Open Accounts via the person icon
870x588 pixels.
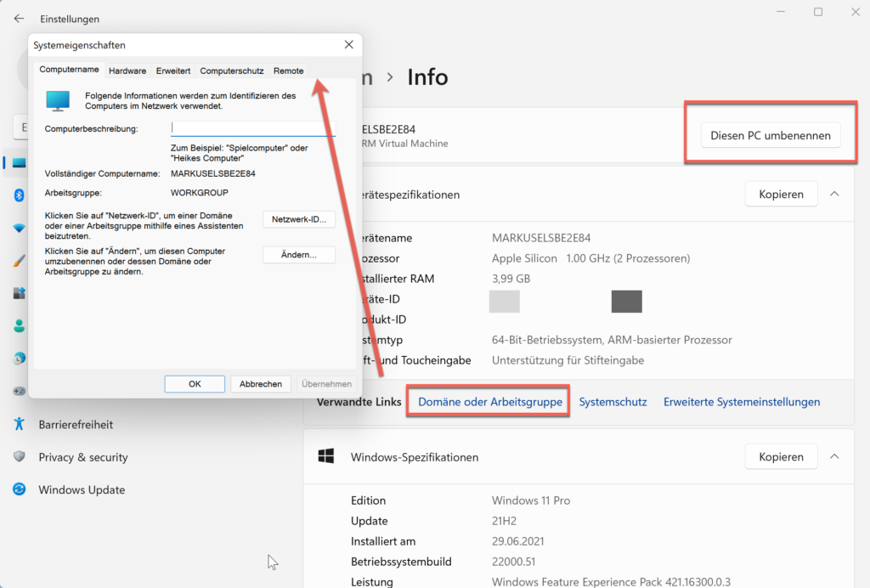coord(19,325)
